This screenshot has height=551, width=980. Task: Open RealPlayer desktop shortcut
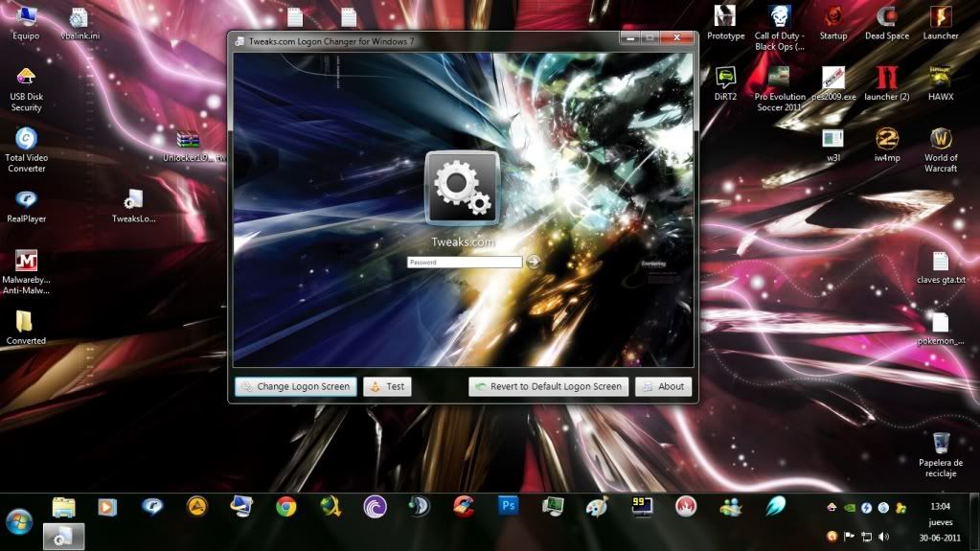pos(26,206)
